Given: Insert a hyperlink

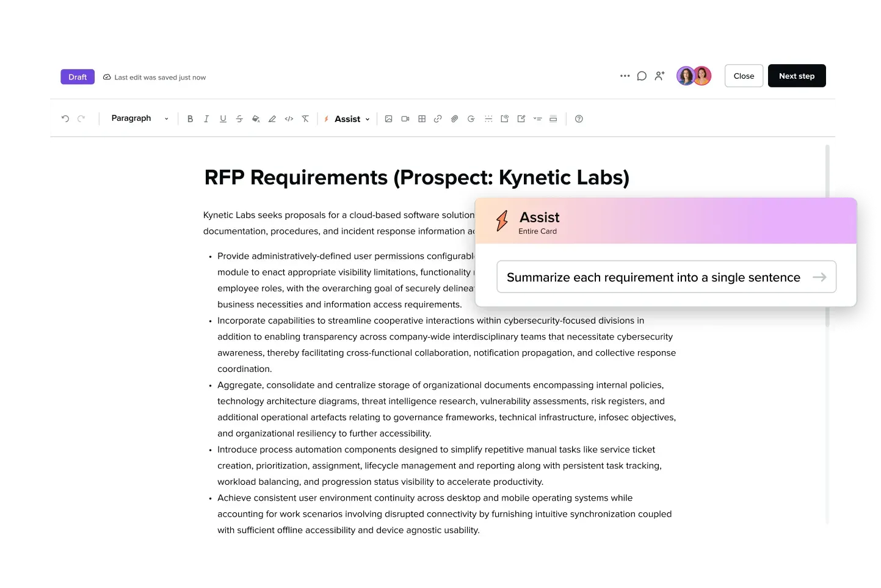Looking at the screenshot, I should (438, 119).
